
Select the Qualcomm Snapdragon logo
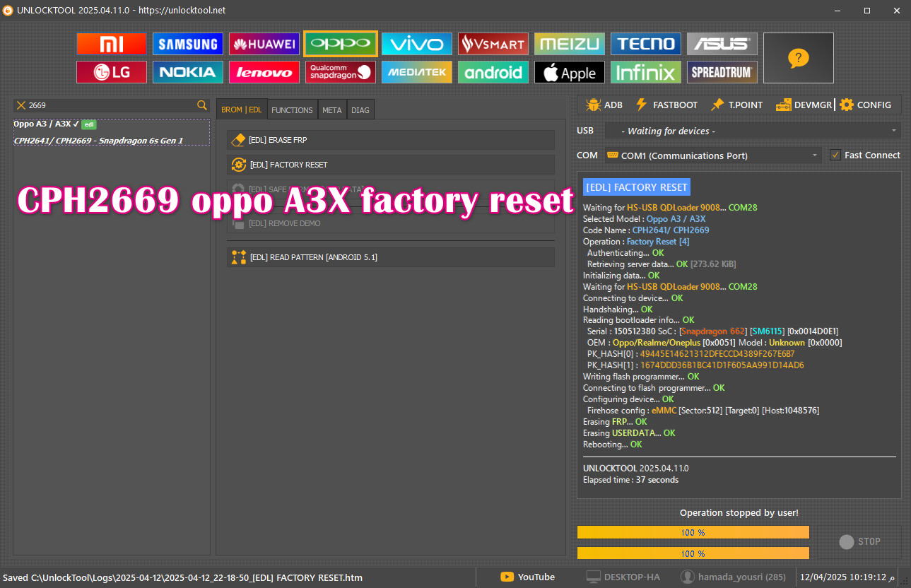pyautogui.click(x=341, y=72)
